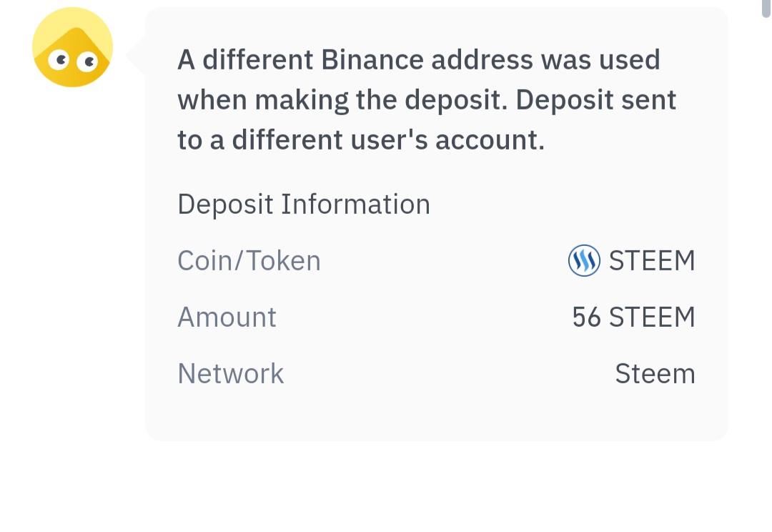The image size is (772, 532).
Task: Click the "Amount" field label
Action: [x=227, y=317]
